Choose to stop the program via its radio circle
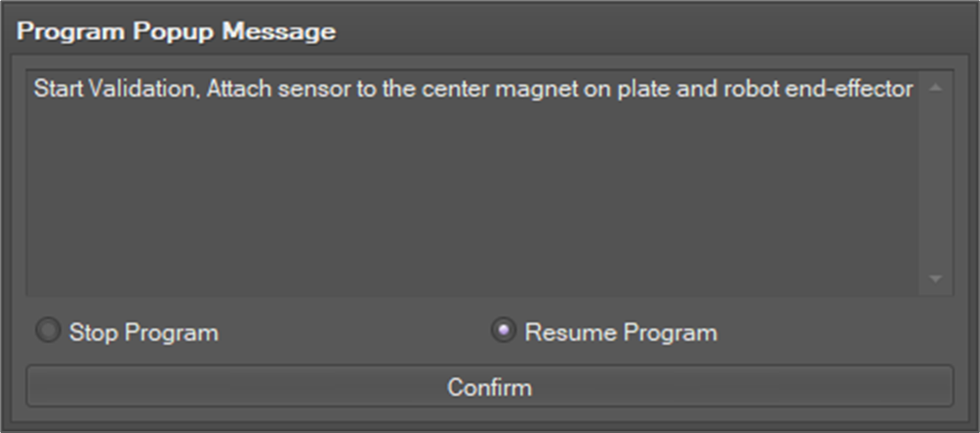The image size is (980, 433). point(47,332)
